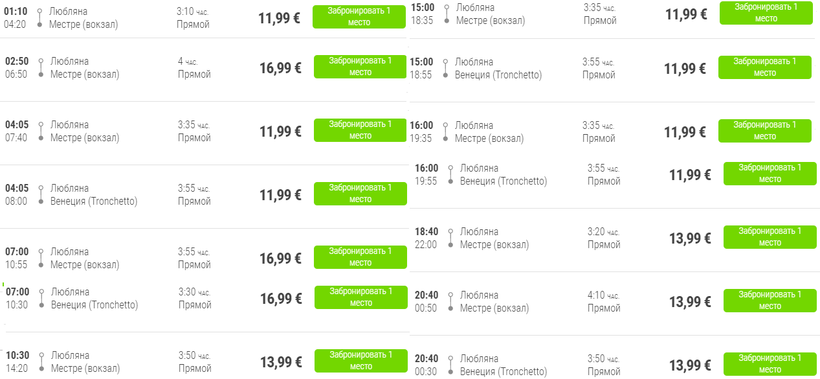The width and height of the screenshot is (820, 379).
Task: Reserve seat on 04:05 trip to Местре
Action: coord(360,130)
